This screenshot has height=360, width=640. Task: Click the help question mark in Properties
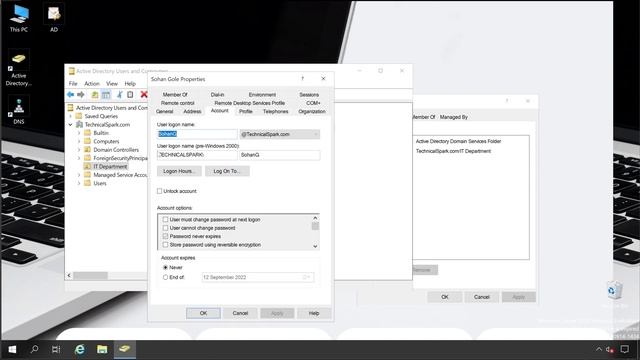(302, 79)
